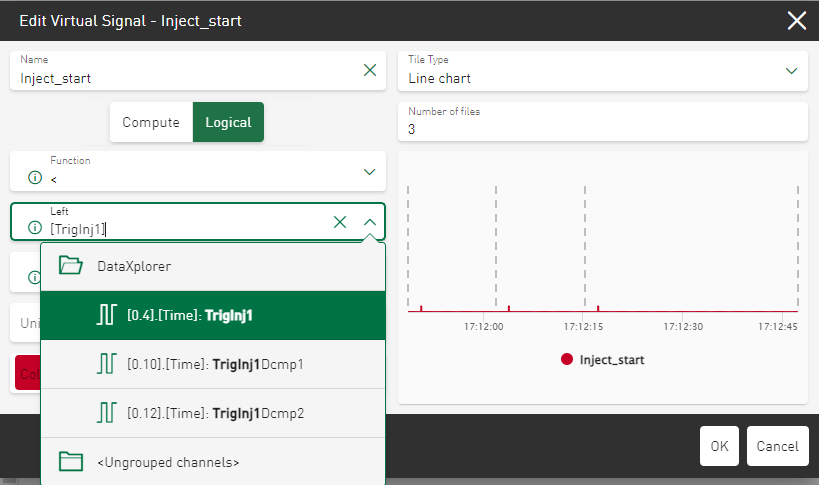Collapse the Left channel dropdown list
Viewport: 819px width, 485px height.
[370, 222]
